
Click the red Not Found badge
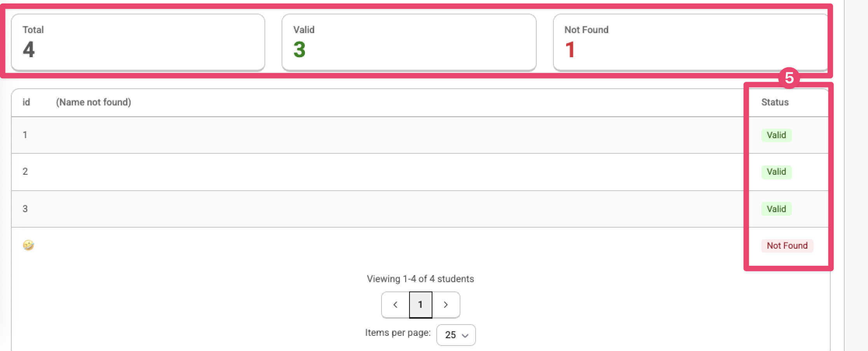787,245
